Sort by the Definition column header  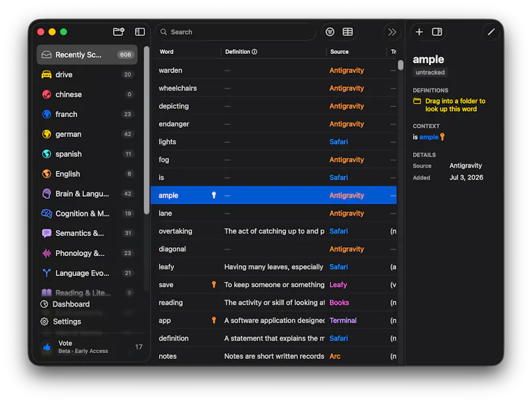pos(237,52)
